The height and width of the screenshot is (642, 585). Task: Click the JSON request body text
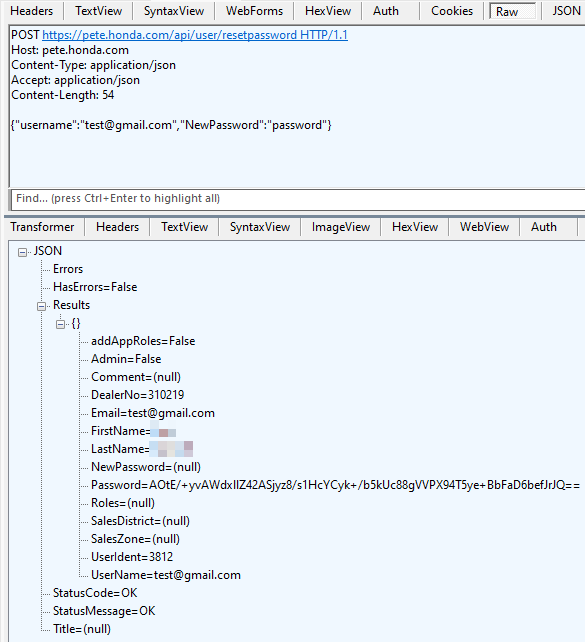[x=171, y=125]
